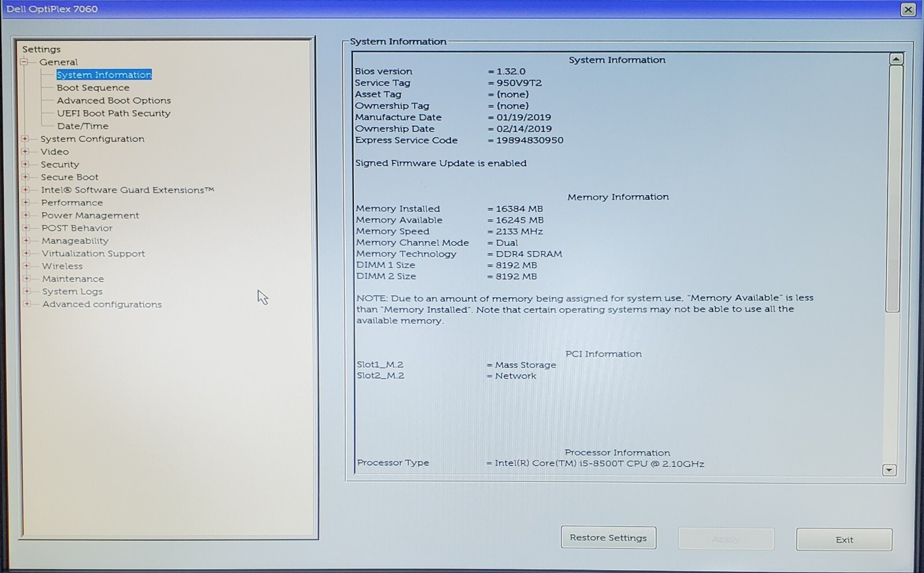The image size is (924, 573).
Task: Select the Power Management label
Action: point(90,215)
